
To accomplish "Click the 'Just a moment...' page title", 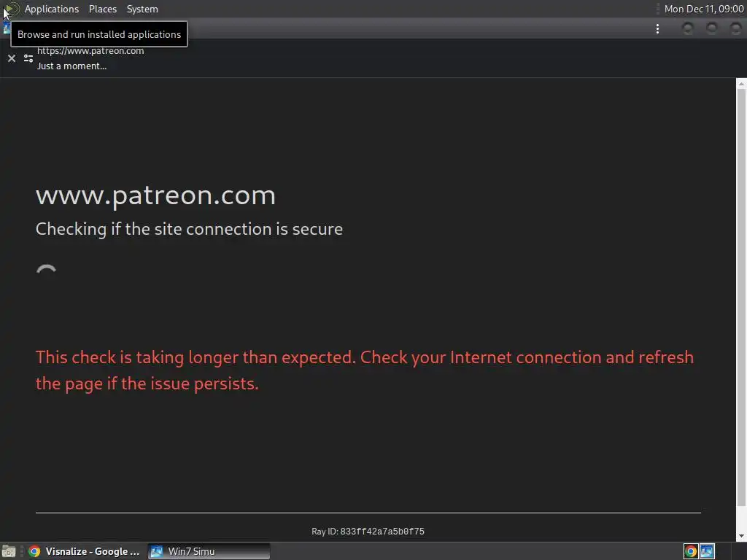I will pos(71,66).
